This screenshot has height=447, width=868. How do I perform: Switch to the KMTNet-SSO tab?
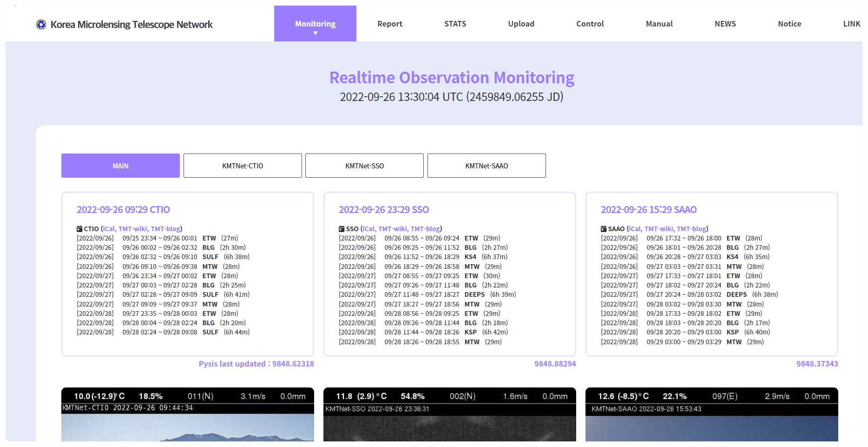(364, 166)
